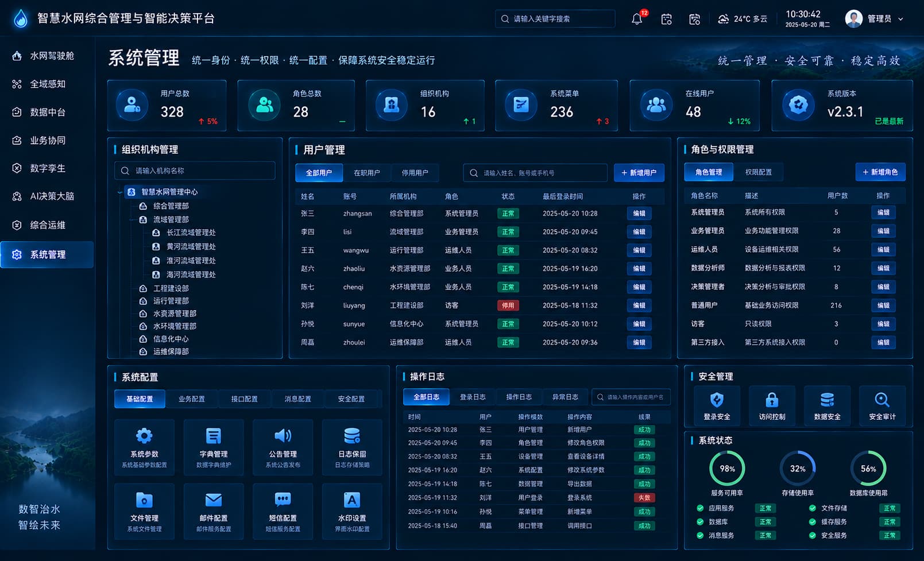Focus the 请输入机构名称 search field
Viewport: 924px width, 561px height.
tap(195, 171)
